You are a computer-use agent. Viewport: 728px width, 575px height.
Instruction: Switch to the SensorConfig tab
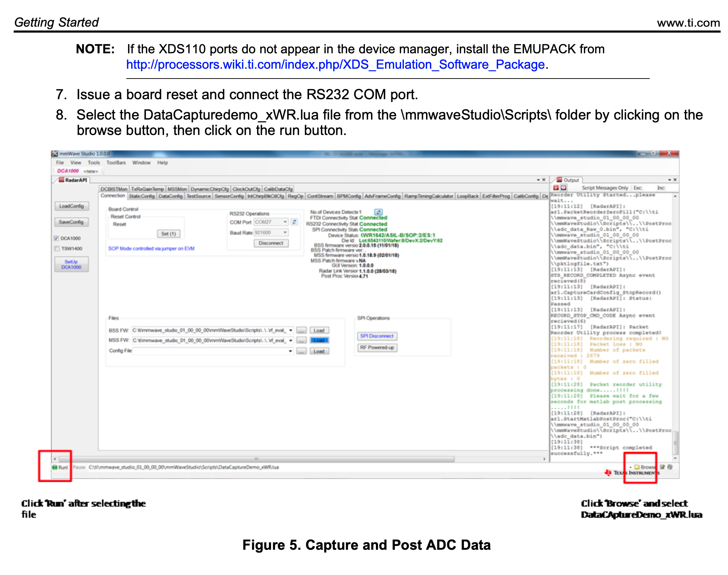229,196
